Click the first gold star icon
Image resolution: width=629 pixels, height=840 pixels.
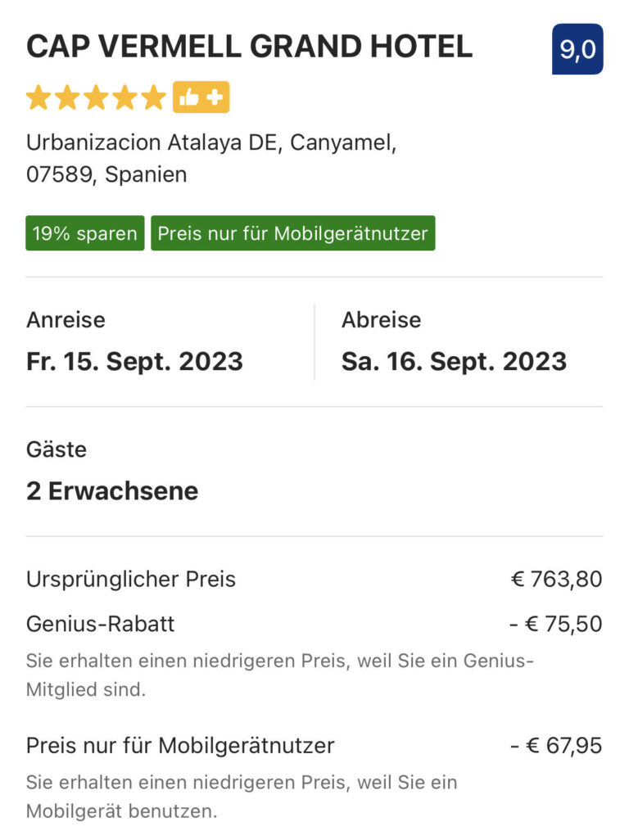point(39,97)
